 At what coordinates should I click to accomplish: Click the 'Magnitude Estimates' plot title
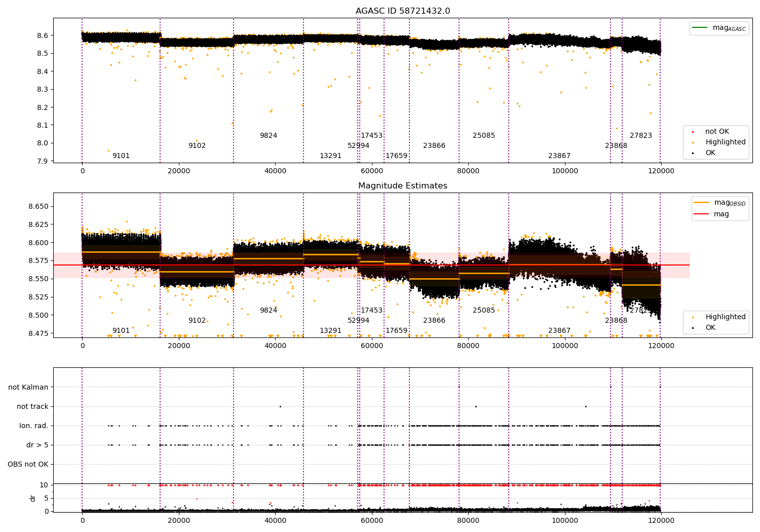[x=403, y=186]
